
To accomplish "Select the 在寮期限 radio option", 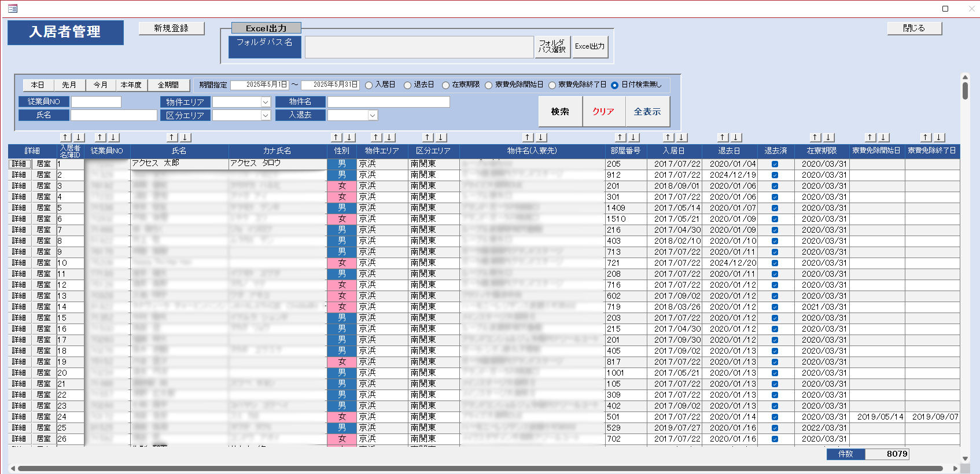I will click(445, 85).
